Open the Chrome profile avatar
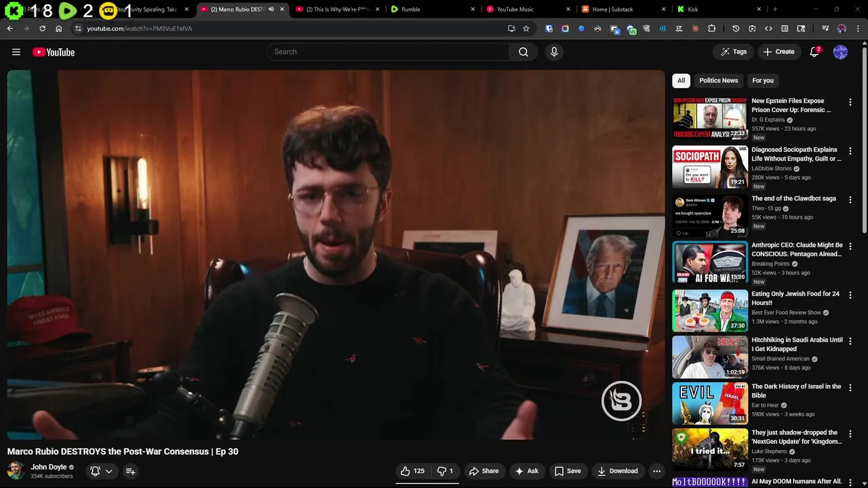 coord(842,28)
